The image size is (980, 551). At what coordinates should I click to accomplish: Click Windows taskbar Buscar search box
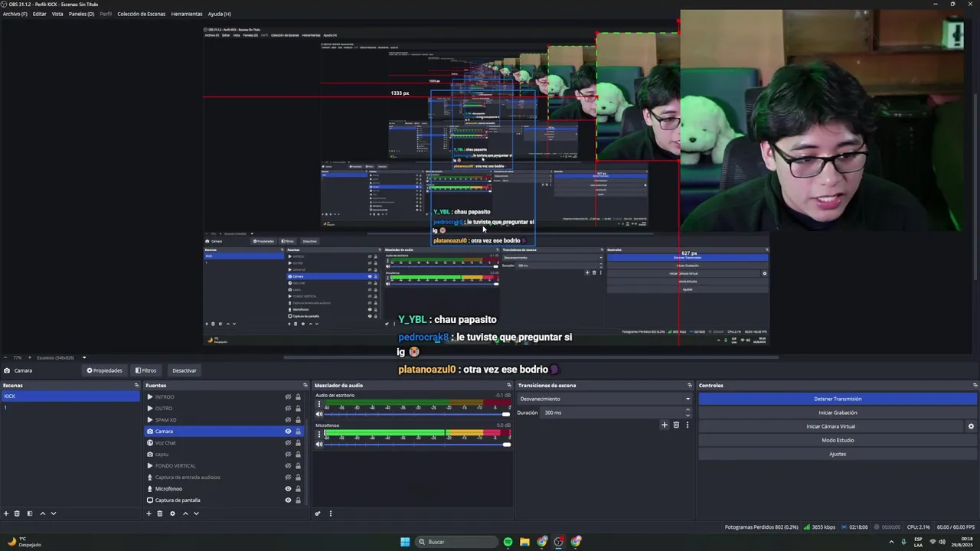pyautogui.click(x=457, y=542)
